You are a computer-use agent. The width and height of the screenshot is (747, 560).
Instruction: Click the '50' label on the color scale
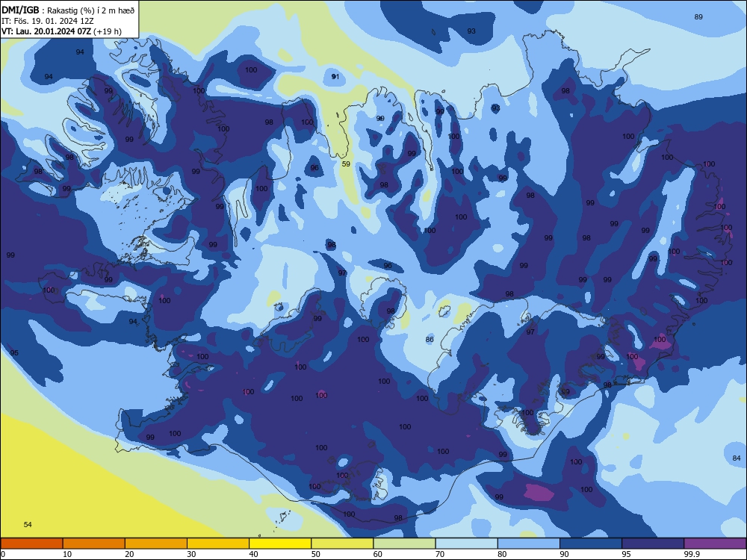(x=316, y=554)
